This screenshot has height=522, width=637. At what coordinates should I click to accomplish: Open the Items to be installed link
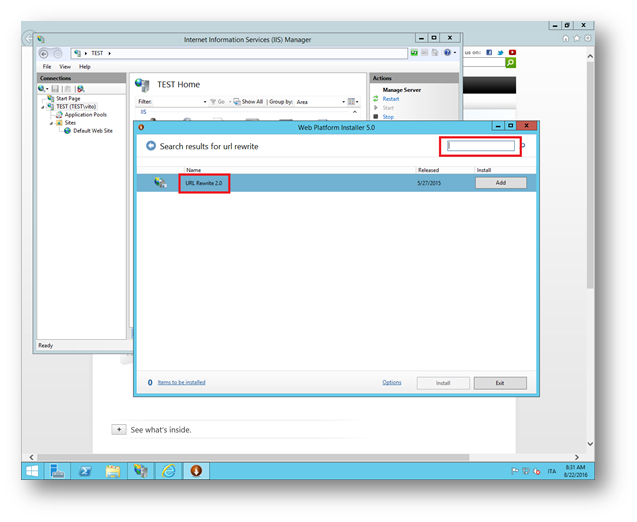pos(181,382)
